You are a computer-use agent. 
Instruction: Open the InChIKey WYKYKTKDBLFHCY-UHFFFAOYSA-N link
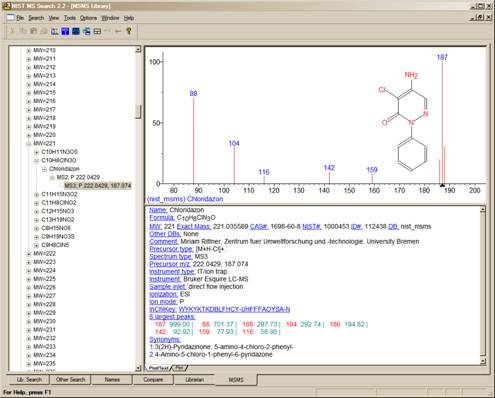coord(234,310)
